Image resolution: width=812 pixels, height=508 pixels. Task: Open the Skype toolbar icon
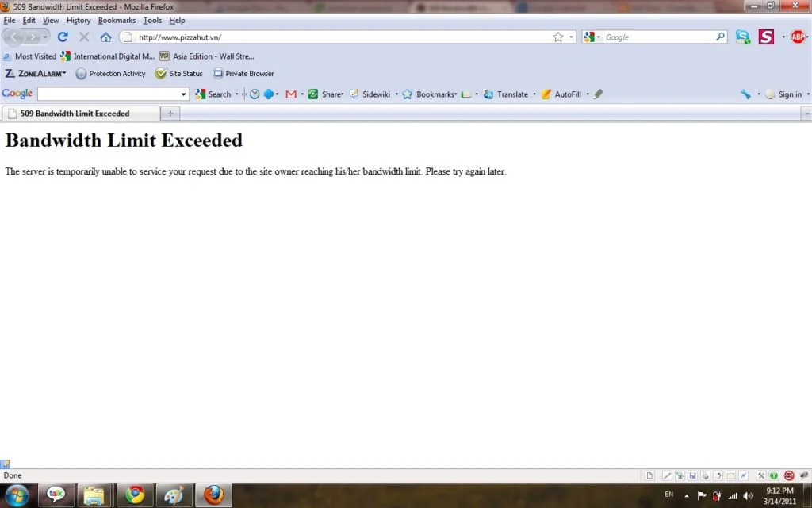(742, 37)
